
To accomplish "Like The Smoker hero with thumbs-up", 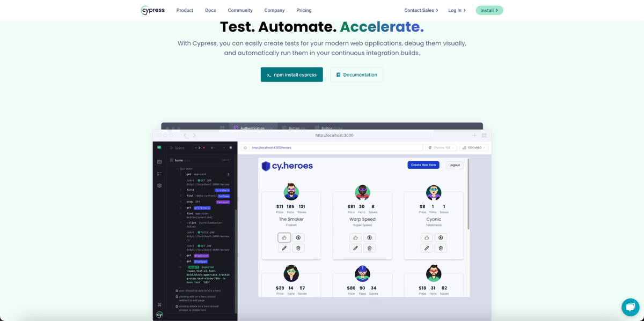I will [x=284, y=237].
